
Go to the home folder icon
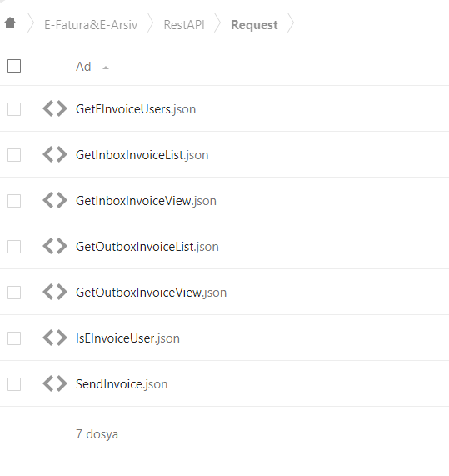pyautogui.click(x=10, y=23)
